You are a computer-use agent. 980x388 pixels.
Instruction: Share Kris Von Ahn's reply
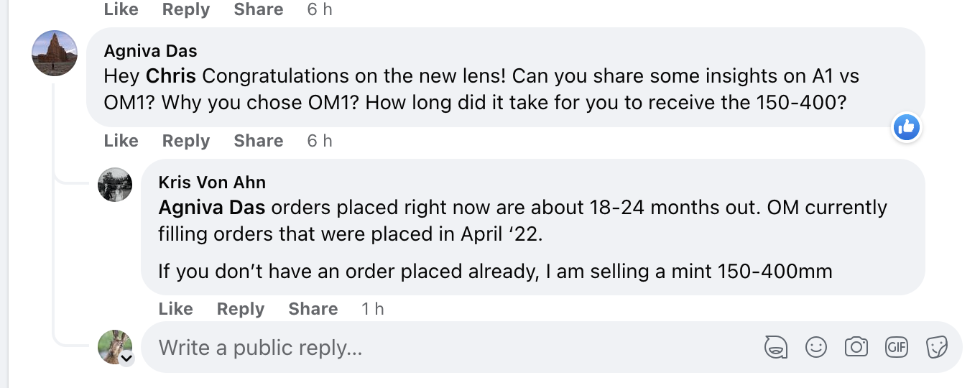313,309
